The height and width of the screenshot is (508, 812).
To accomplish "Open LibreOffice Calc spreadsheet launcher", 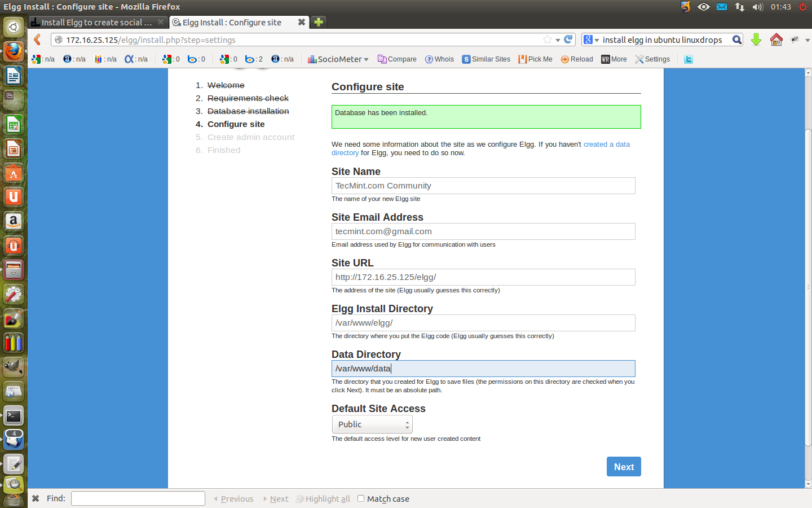I will (14, 124).
